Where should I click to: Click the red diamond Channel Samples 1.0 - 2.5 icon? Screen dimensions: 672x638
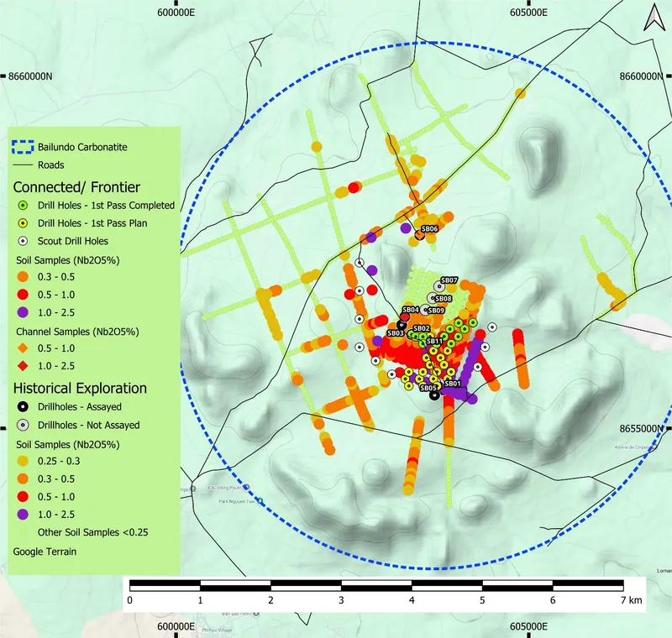pyautogui.click(x=23, y=366)
